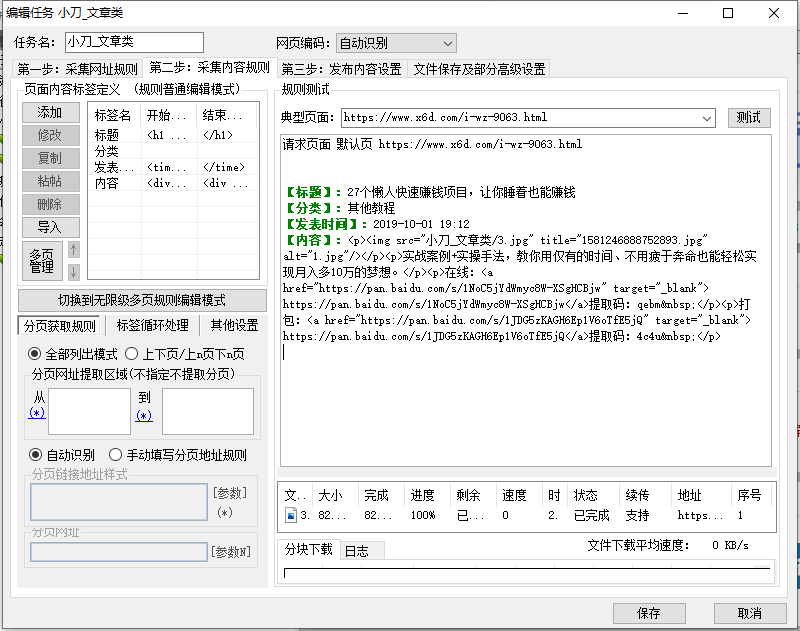Click the 导入 button
800x631 pixels.
pos(50,227)
